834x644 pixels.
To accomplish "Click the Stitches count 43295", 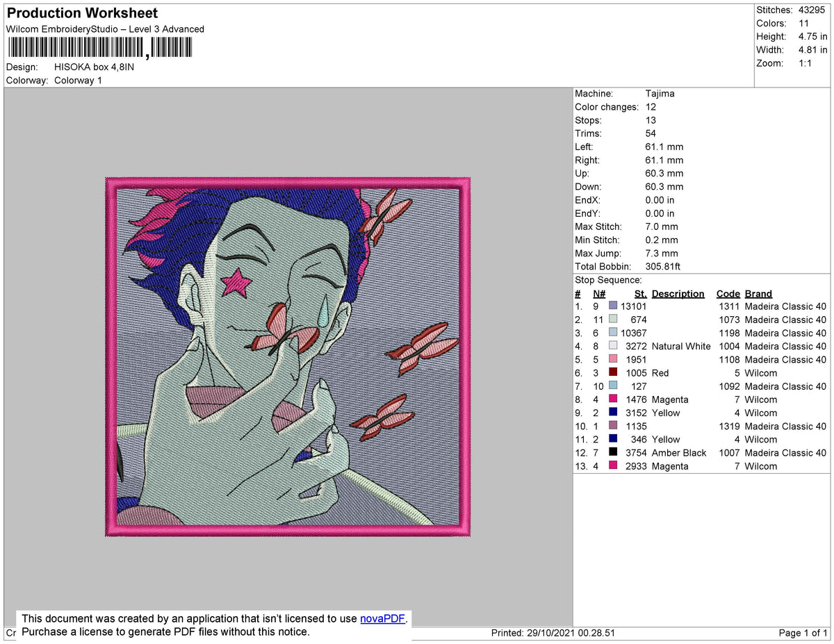I will pyautogui.click(x=812, y=10).
